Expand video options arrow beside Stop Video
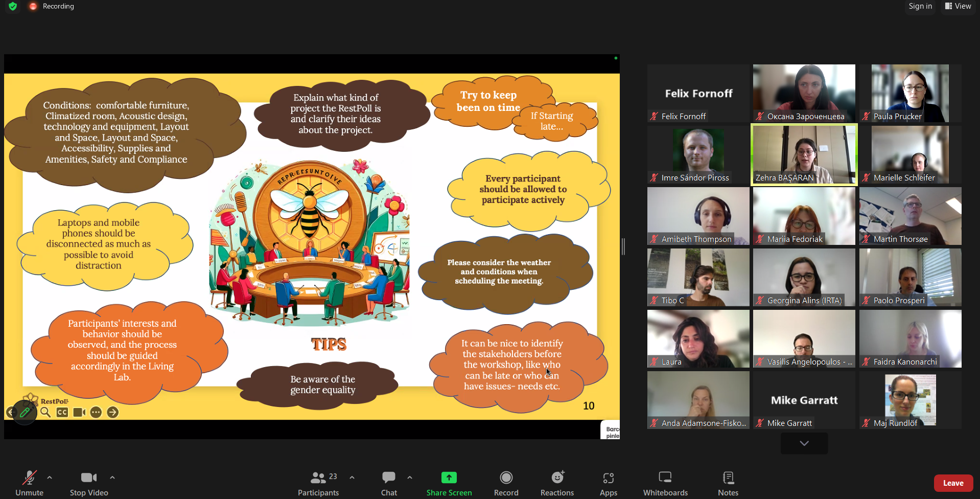Screen dimensions: 980x499 click(112, 478)
